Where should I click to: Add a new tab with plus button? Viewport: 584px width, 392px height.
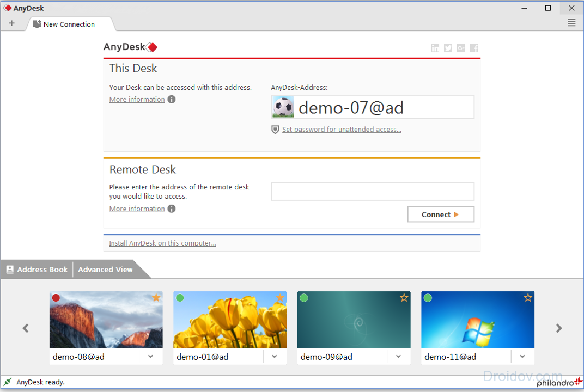pyautogui.click(x=12, y=23)
